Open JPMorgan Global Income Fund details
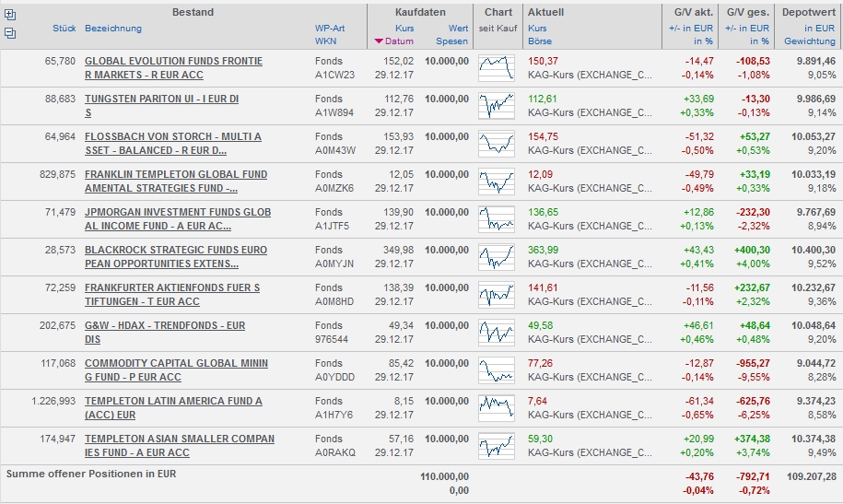843x504 pixels. 178,218
